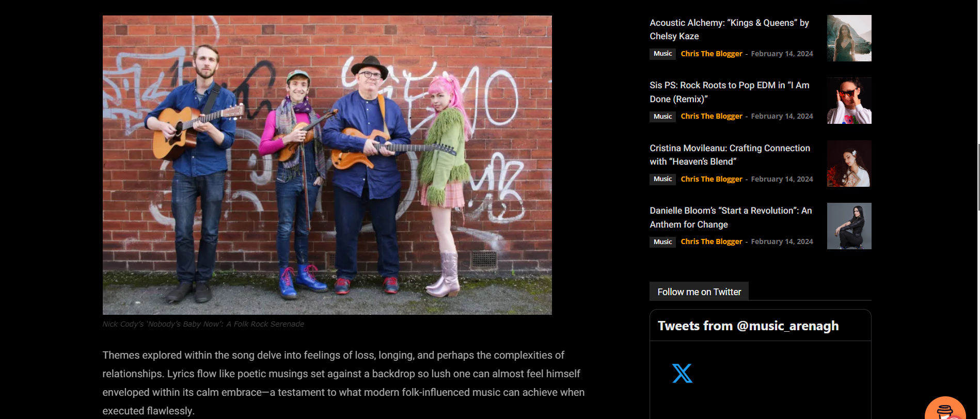
Task: Open "Cristina Movileanu: Crafting Connection" article link
Action: [x=730, y=155]
